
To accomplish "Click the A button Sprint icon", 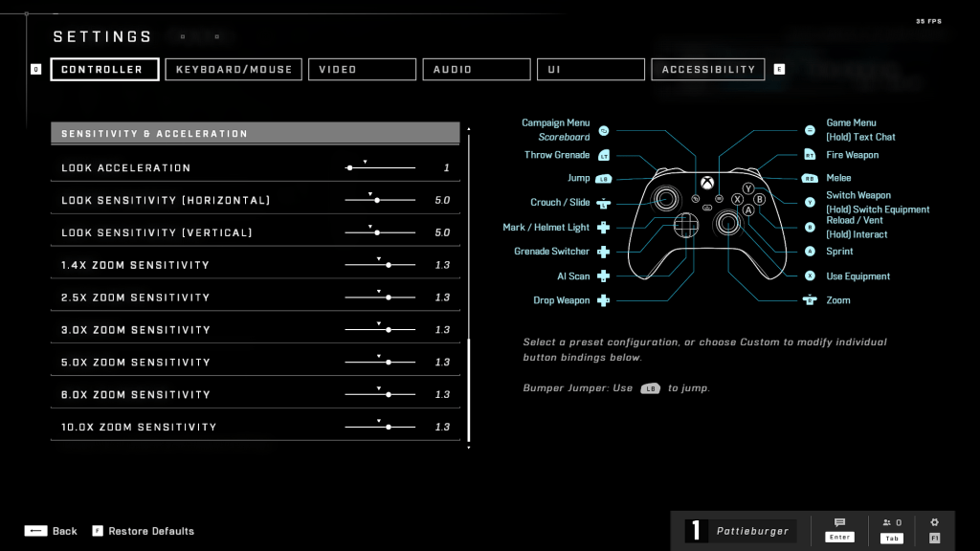I will point(810,252).
